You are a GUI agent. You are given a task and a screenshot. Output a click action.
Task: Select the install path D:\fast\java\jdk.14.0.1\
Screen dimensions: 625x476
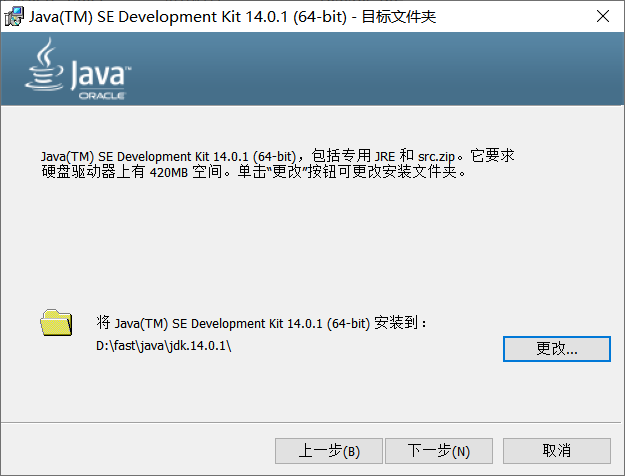point(163,345)
